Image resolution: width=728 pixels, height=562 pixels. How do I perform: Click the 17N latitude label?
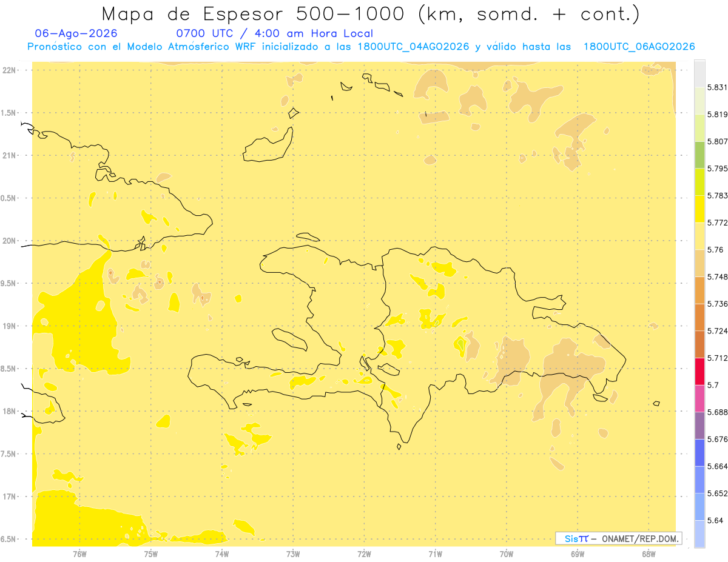[x=9, y=497]
